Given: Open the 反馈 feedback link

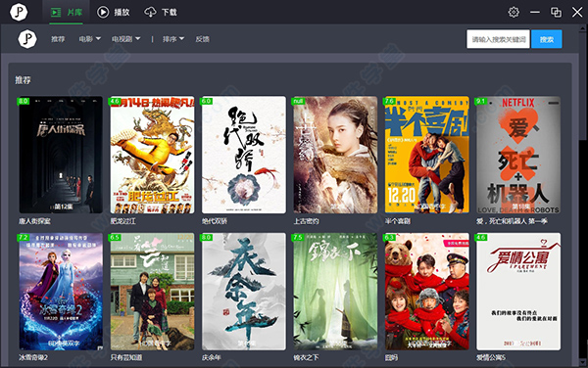Looking at the screenshot, I should coord(203,39).
